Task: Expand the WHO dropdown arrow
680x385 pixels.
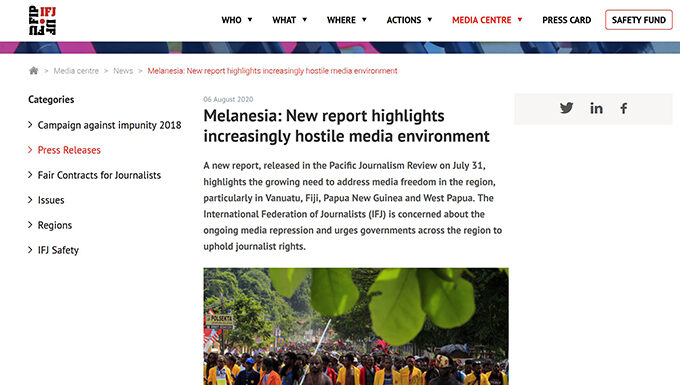Action: (x=250, y=20)
